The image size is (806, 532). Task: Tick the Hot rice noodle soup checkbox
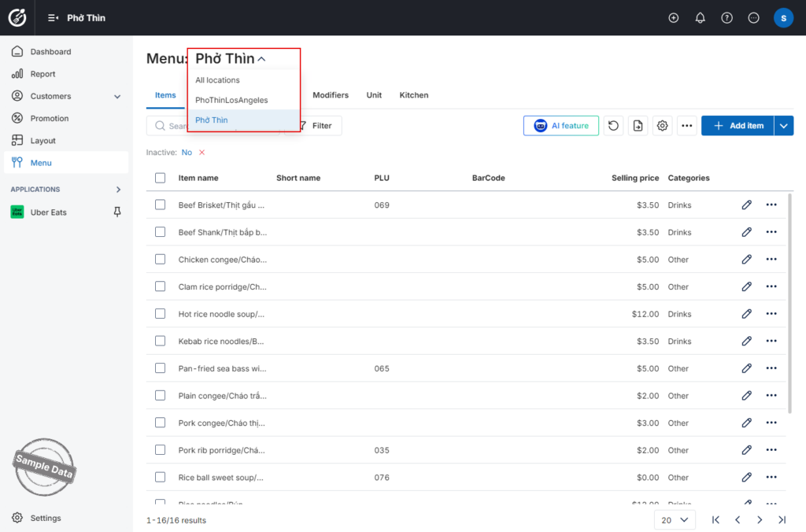161,313
